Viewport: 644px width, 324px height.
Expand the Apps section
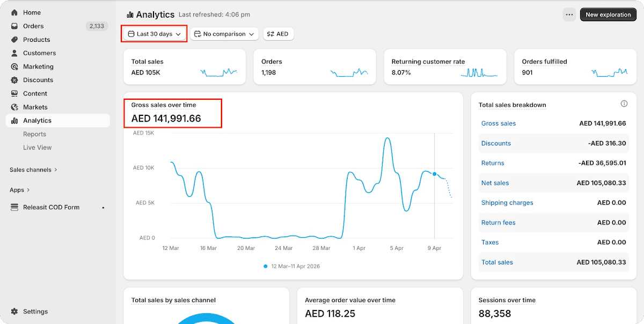coord(20,190)
